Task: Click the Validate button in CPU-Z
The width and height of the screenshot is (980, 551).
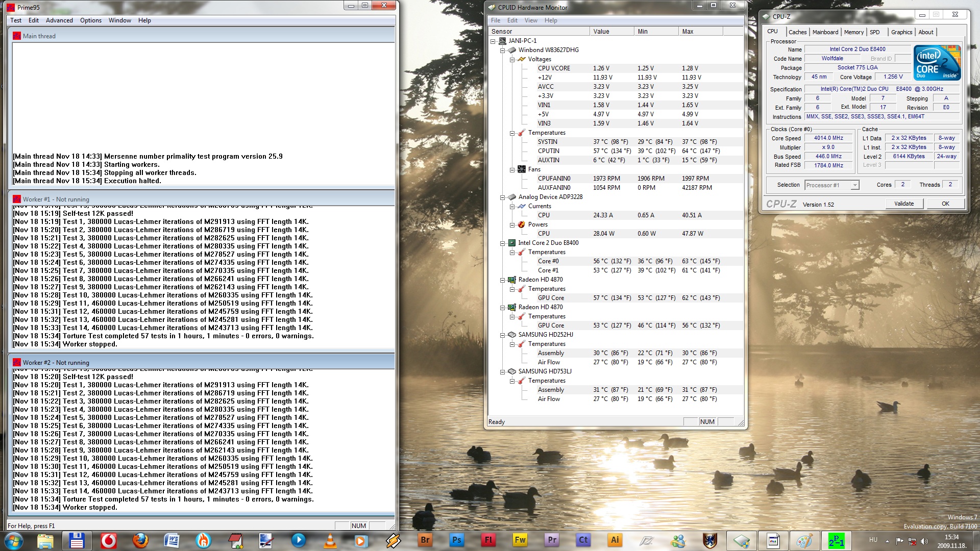Action: pos(903,204)
